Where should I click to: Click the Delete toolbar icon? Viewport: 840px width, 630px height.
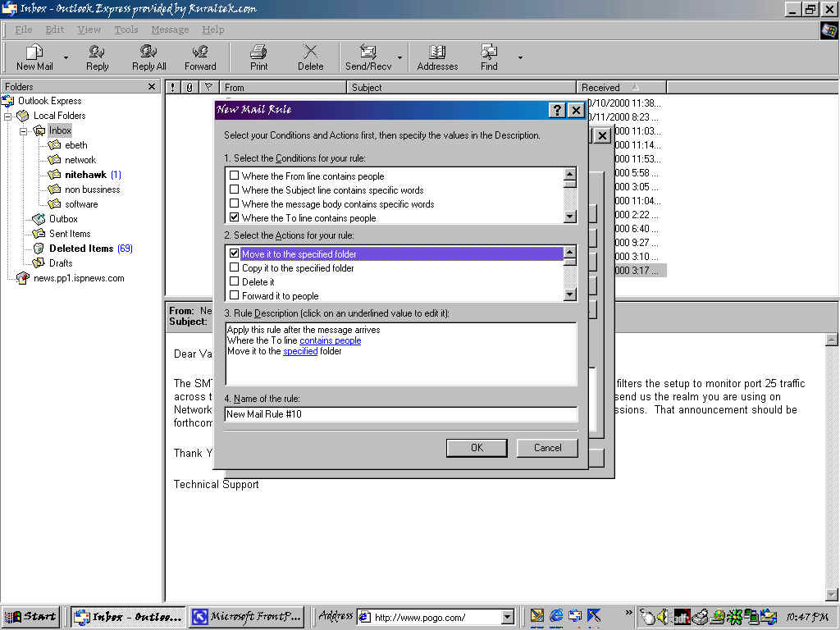click(310, 57)
